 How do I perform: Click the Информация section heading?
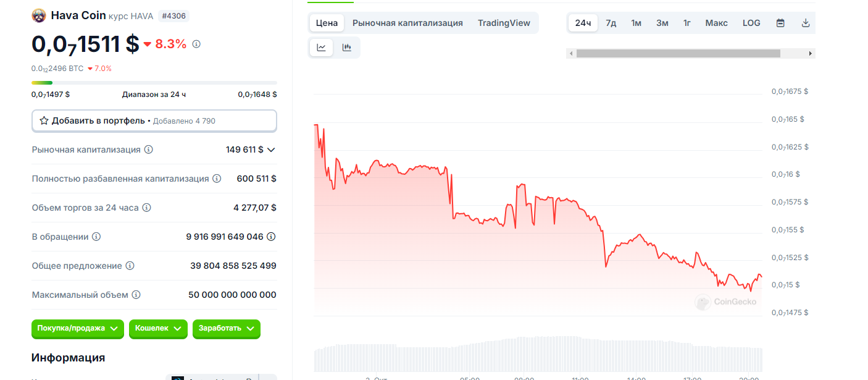pyautogui.click(x=68, y=358)
